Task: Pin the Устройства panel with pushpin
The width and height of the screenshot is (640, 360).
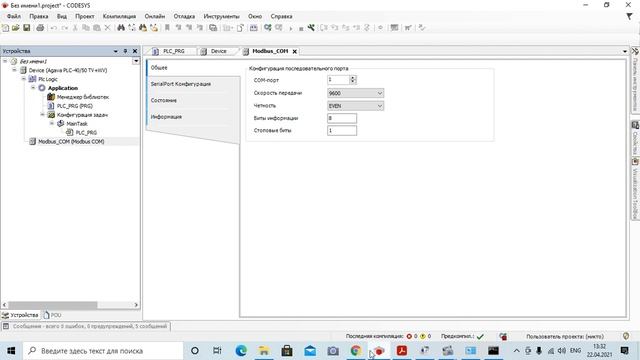Action: [125, 51]
